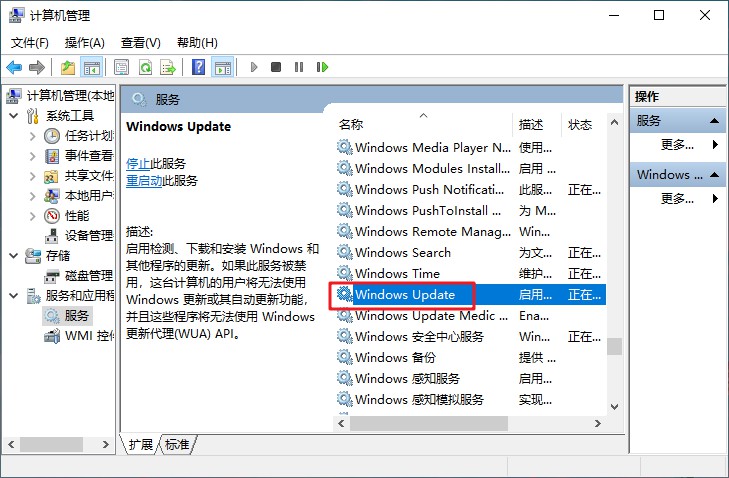Open the Help question mark icon
Screen dimensions: 729x478
(199, 67)
